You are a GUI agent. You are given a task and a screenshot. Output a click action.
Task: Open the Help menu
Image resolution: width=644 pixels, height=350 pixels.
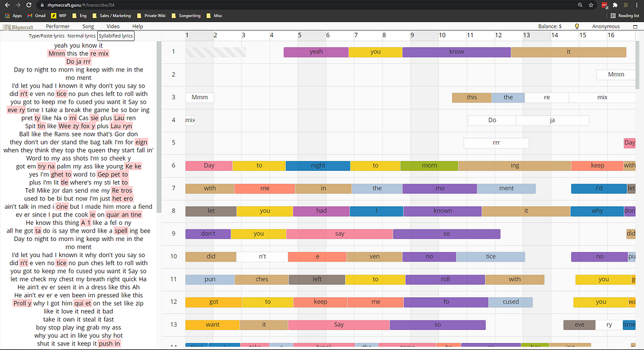click(138, 26)
